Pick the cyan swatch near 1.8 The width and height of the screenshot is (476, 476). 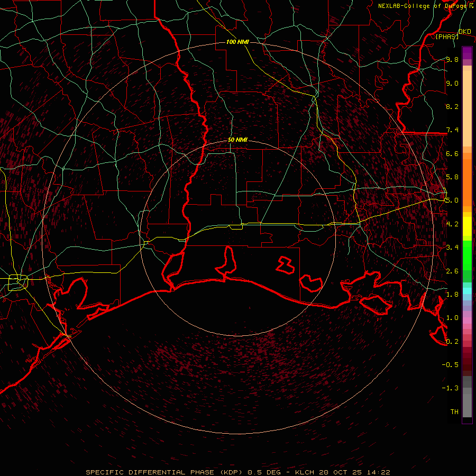point(467,291)
